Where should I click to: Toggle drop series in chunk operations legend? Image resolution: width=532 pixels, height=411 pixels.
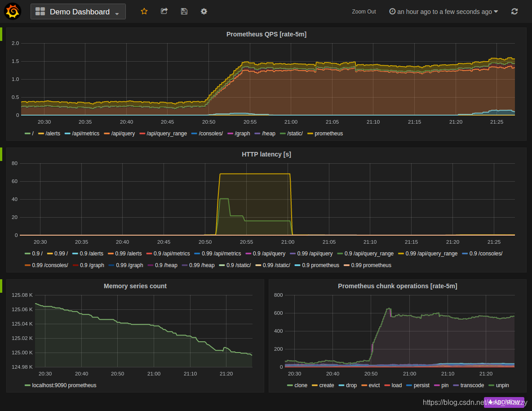(x=348, y=385)
